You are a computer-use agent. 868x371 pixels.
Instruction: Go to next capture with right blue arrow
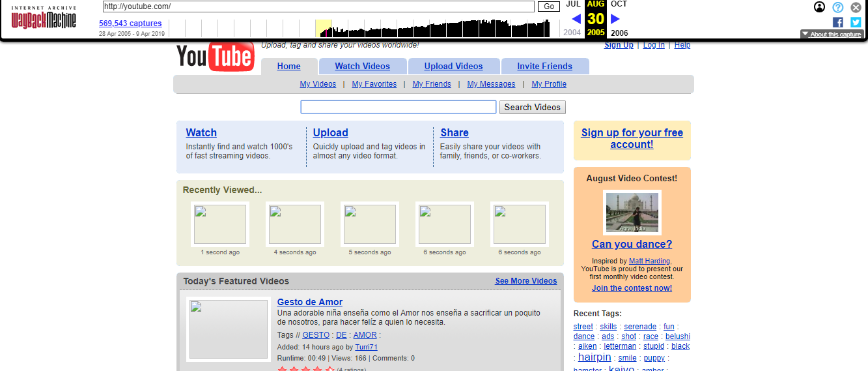click(615, 19)
